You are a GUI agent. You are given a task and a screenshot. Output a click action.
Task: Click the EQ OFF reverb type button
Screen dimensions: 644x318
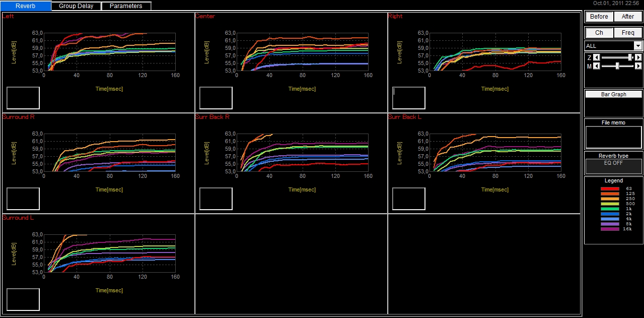(x=613, y=166)
